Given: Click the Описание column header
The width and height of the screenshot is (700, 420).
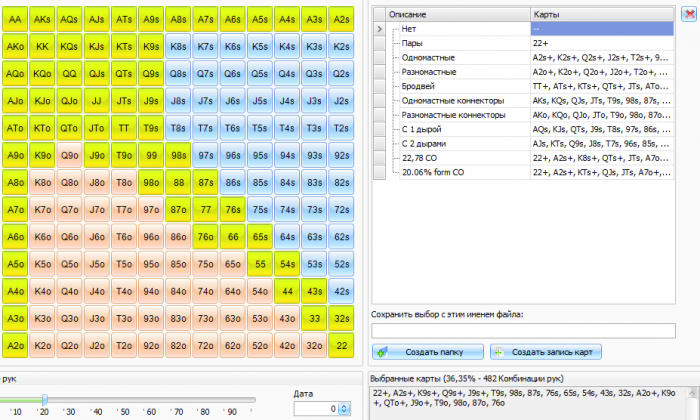Looking at the screenshot, I should pyautogui.click(x=458, y=14).
